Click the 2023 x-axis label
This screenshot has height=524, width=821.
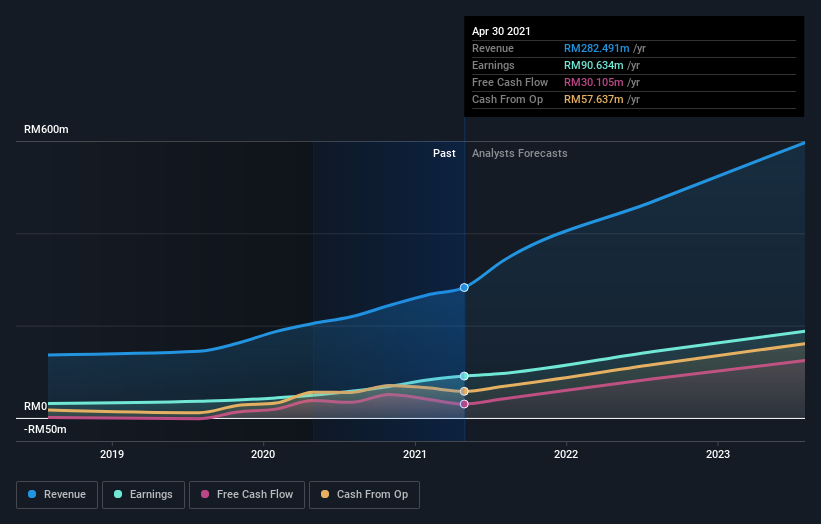click(x=718, y=454)
